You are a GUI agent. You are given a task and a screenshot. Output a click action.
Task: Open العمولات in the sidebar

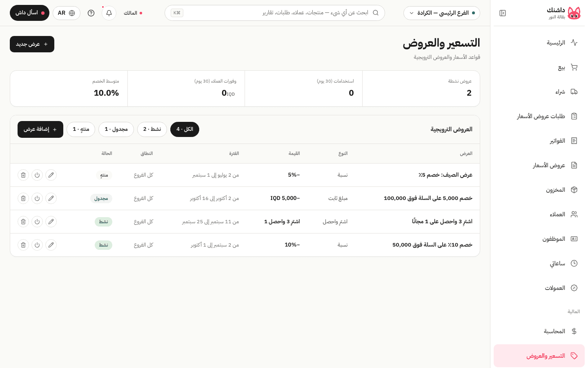coord(539,288)
